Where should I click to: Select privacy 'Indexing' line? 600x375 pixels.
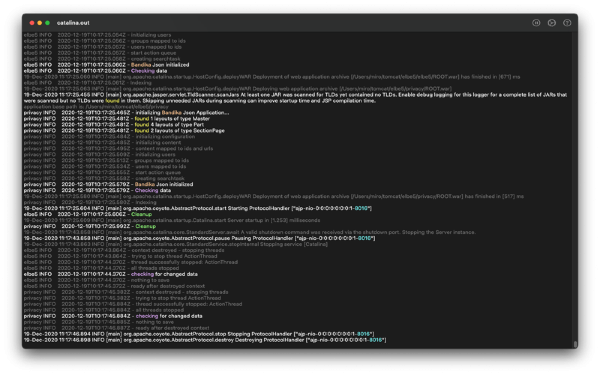coord(90,202)
